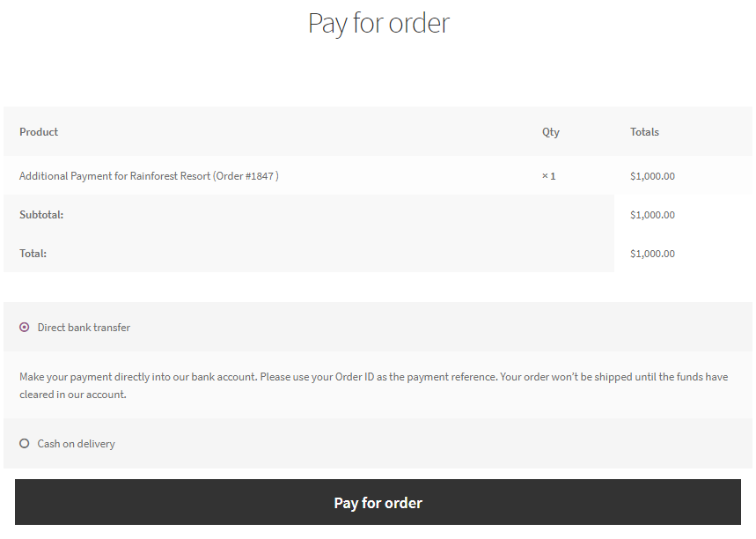Click the Total label

(33, 254)
